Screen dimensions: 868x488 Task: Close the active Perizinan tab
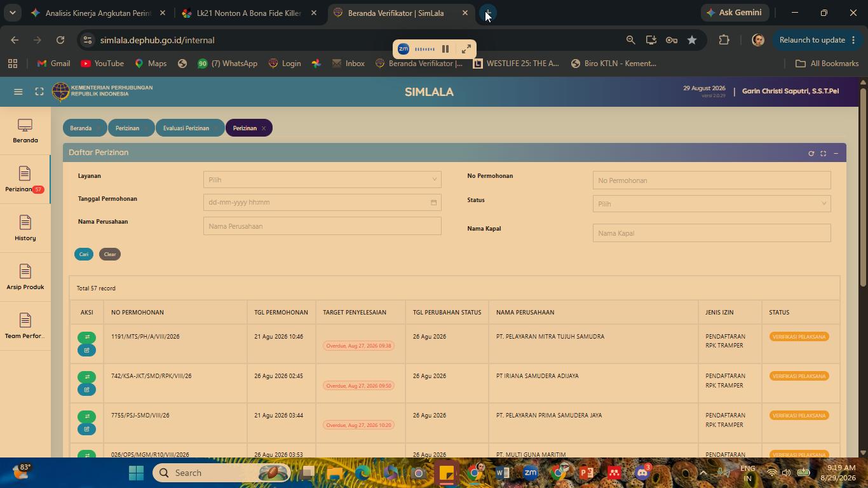(264, 128)
